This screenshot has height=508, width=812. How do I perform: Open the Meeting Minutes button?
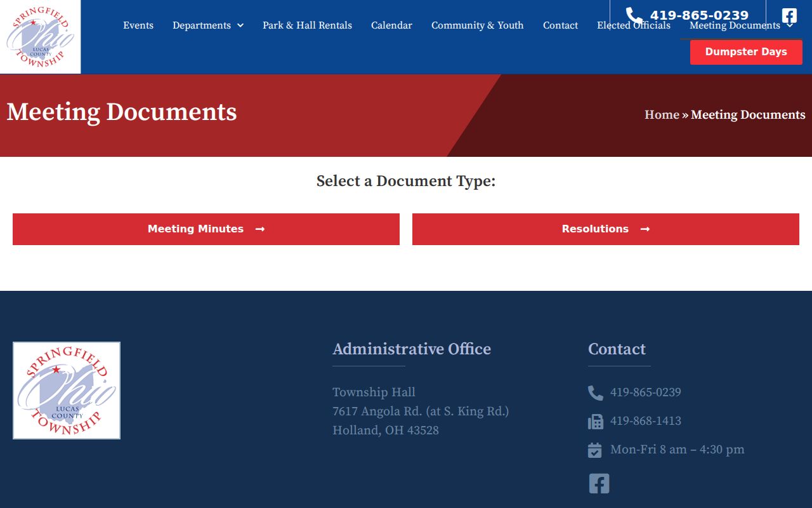point(206,229)
